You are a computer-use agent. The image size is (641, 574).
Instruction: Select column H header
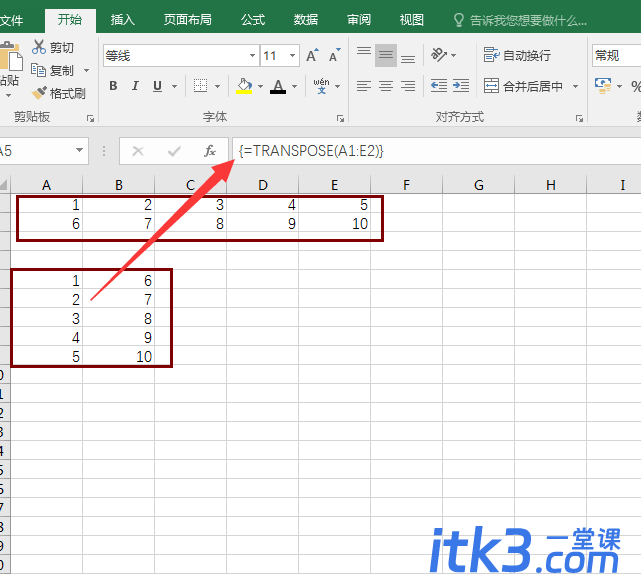tap(550, 185)
